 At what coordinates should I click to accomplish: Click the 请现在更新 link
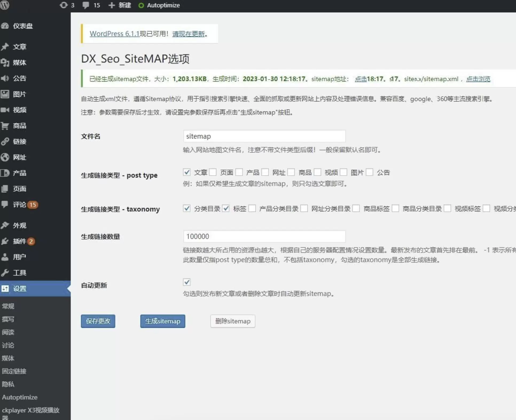tap(189, 34)
